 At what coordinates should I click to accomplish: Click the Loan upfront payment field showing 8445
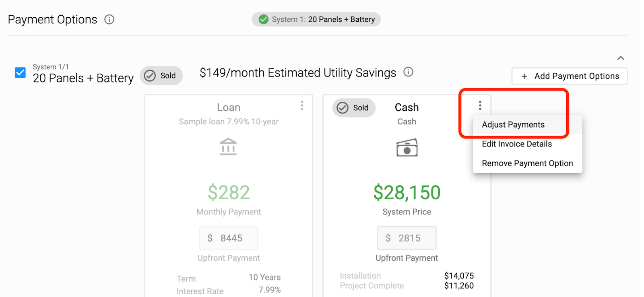229,238
